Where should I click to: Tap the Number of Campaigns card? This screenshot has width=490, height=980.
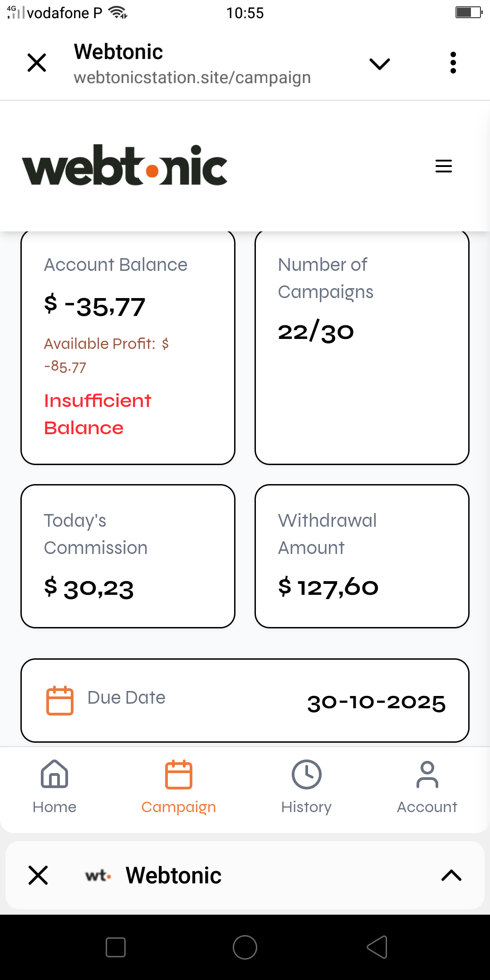tap(362, 348)
